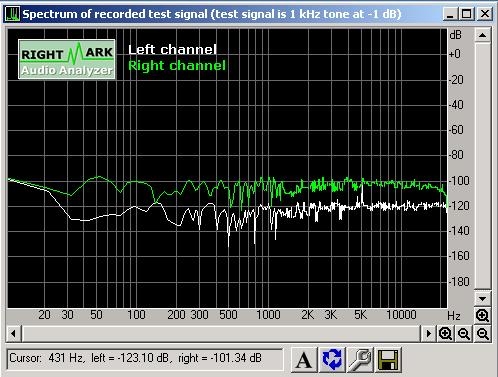Click the vertical scrollbar's up arrow

tap(482, 35)
